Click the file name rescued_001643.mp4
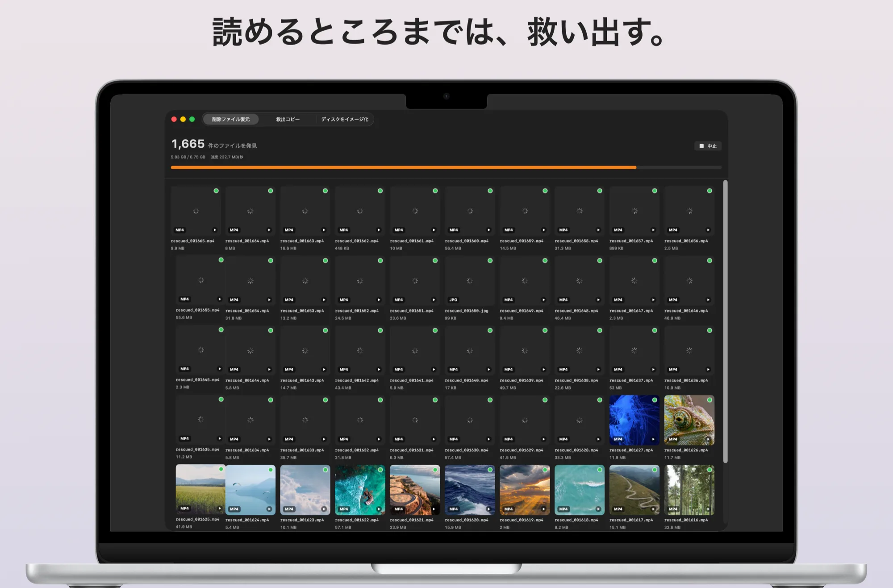 point(302,380)
